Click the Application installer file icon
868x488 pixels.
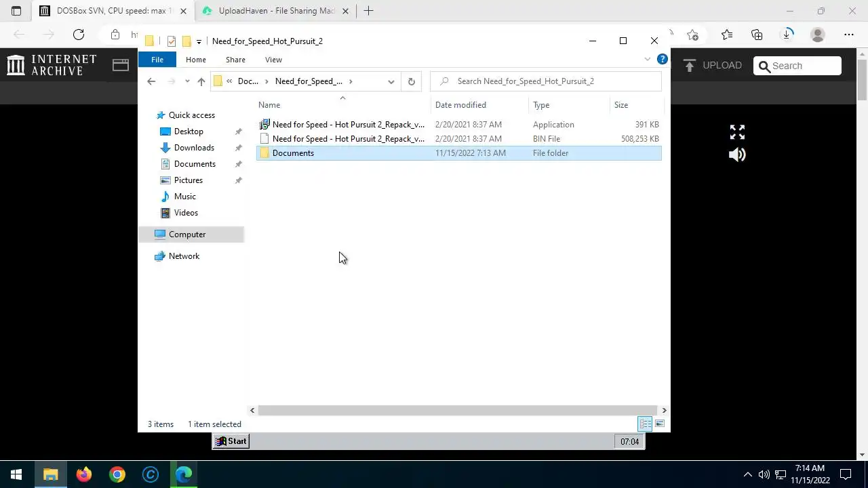pyautogui.click(x=264, y=125)
